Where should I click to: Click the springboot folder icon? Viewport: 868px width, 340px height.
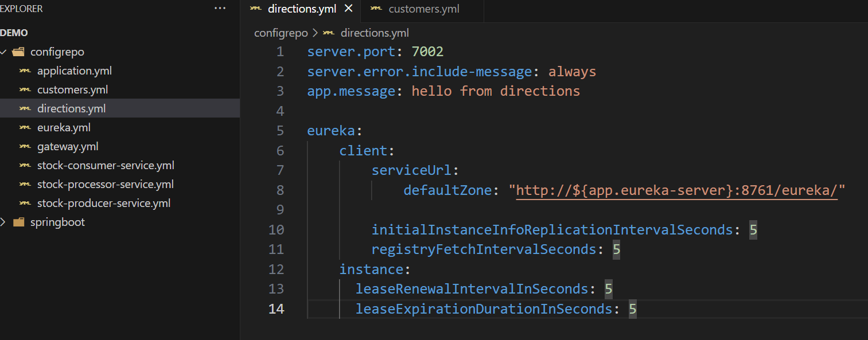pos(18,222)
